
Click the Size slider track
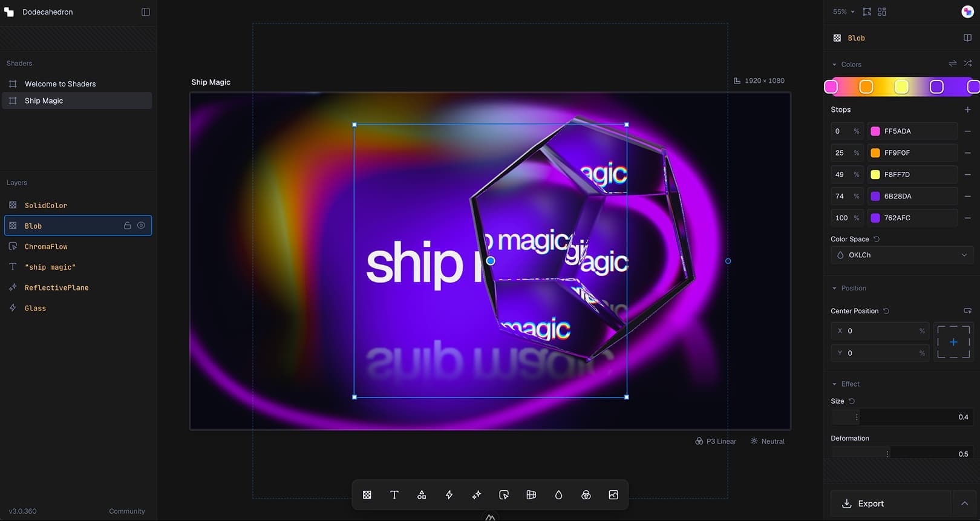(x=902, y=417)
